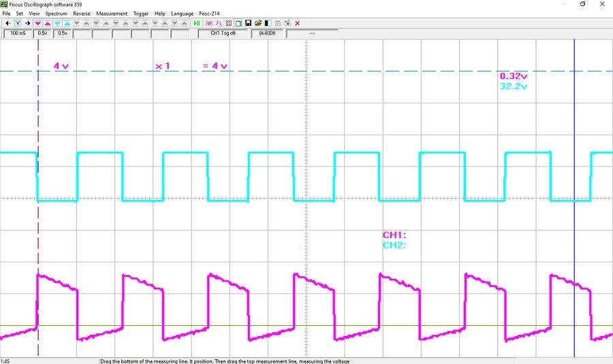Open the File menu

6,14
